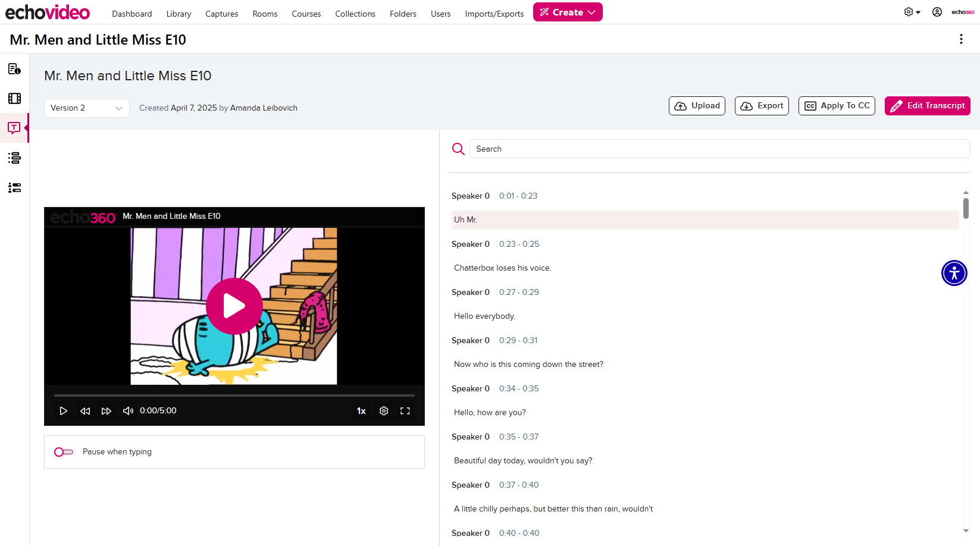Image resolution: width=980 pixels, height=546 pixels.
Task: Click the echo360 logo at top right
Action: point(963,12)
